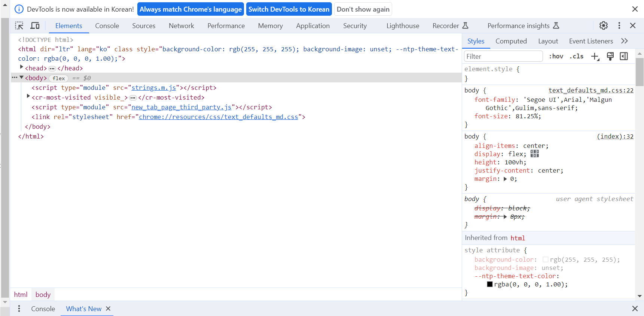Close the DevTools panel
Viewport: 644px width, 316px height.
(633, 25)
